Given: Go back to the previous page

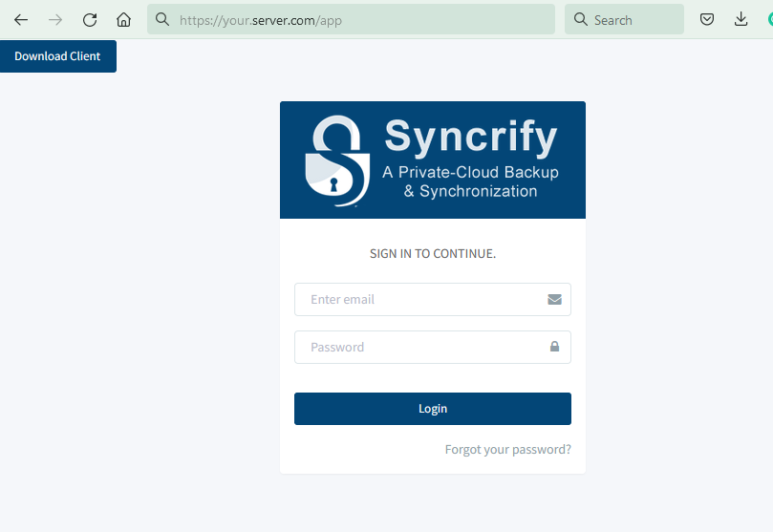Looking at the screenshot, I should (x=21, y=20).
